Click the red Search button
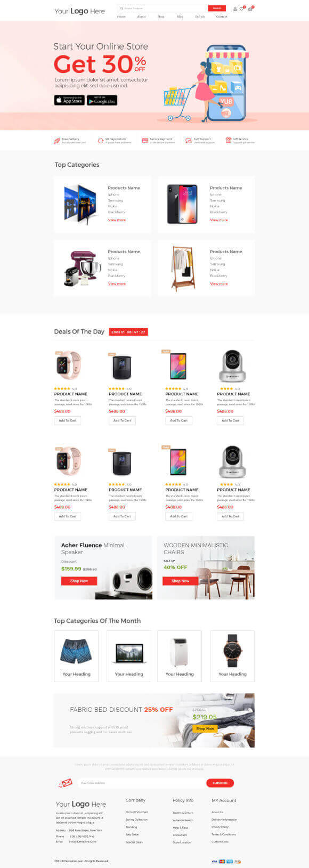 click(x=216, y=9)
